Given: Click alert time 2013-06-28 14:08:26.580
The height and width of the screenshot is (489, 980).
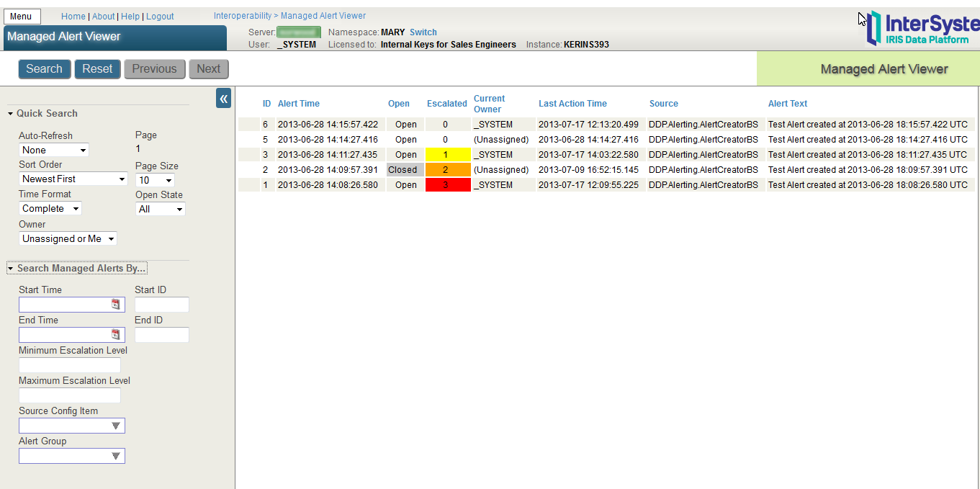Looking at the screenshot, I should click(x=328, y=185).
